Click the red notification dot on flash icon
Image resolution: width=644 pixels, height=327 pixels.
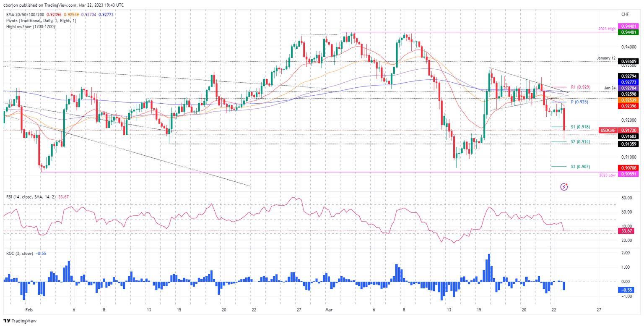pos(567,183)
